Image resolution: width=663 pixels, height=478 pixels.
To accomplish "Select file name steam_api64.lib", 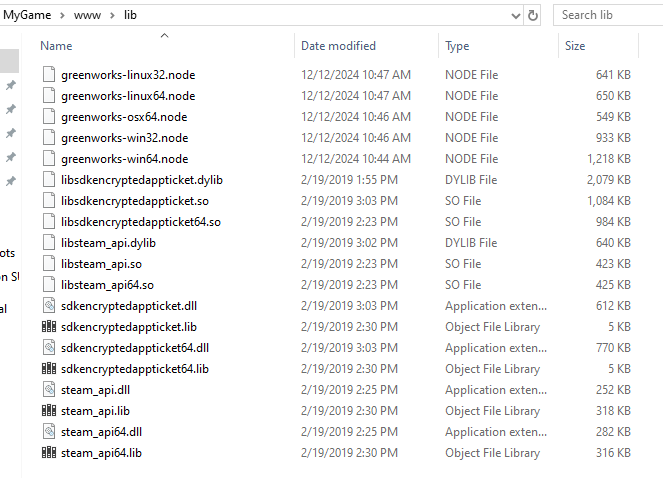I will [x=101, y=453].
